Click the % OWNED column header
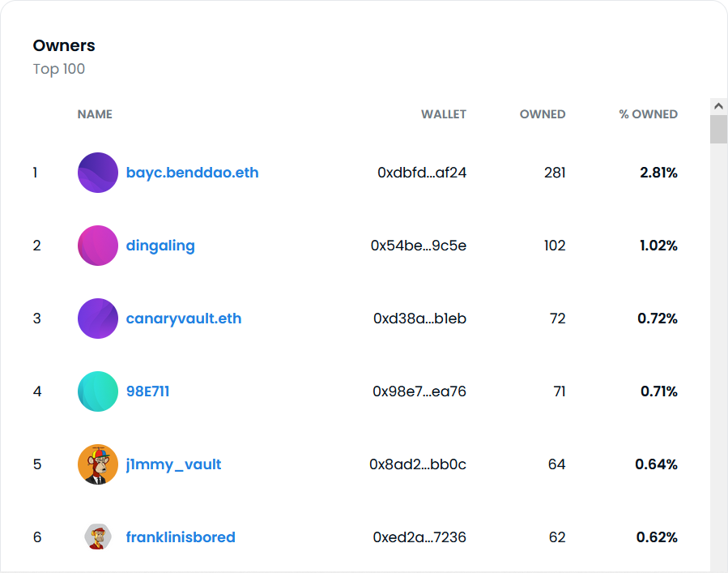 point(648,114)
